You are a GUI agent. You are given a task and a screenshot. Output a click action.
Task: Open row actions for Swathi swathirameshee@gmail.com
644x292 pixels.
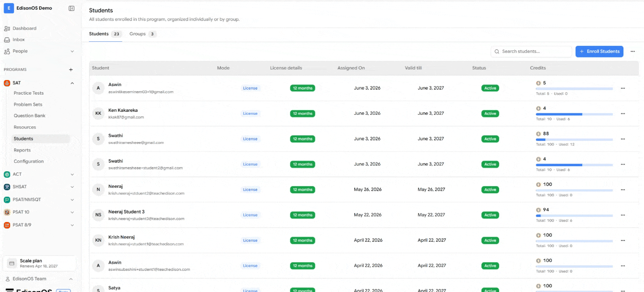623,139
